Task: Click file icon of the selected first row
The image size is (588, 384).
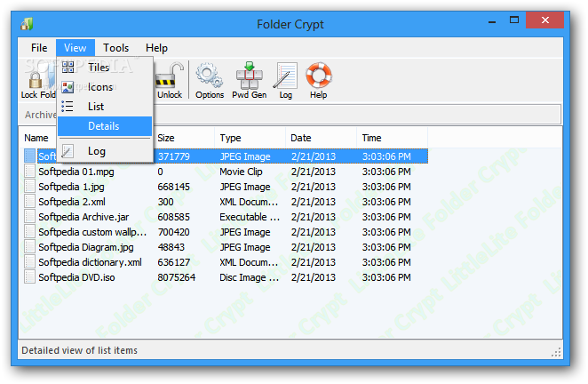Action: click(x=29, y=156)
